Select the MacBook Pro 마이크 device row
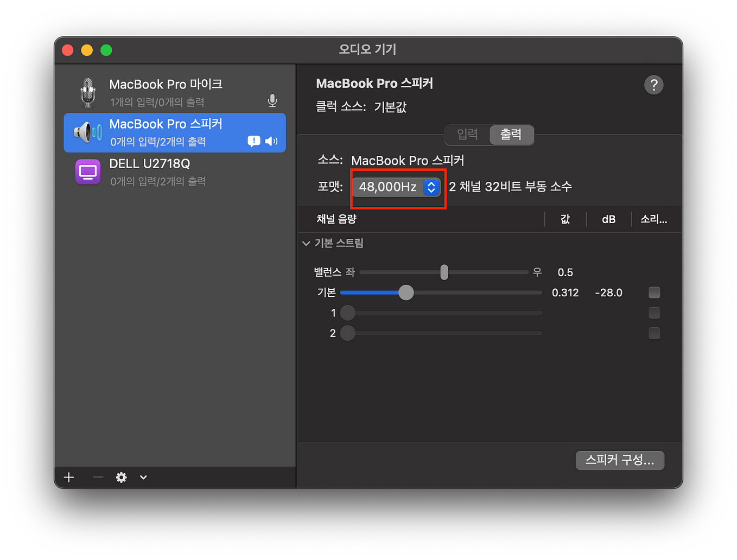The height and width of the screenshot is (560, 737). pyautogui.click(x=175, y=93)
